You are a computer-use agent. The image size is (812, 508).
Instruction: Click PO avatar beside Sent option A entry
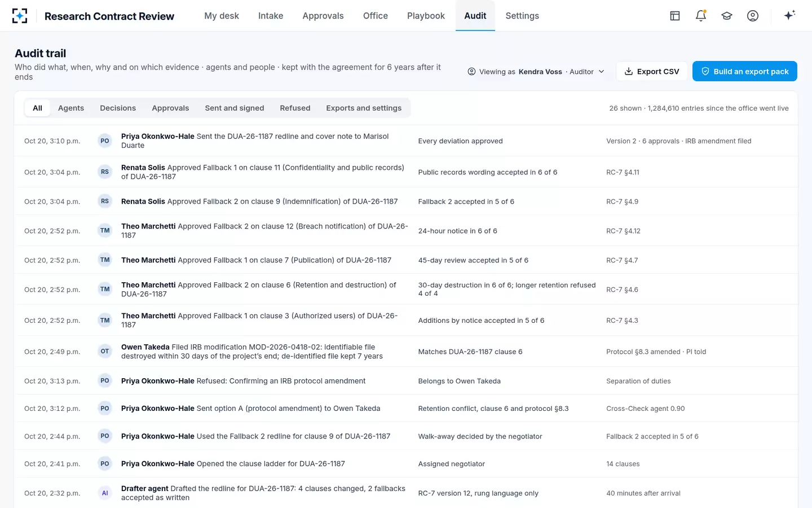[x=105, y=409]
